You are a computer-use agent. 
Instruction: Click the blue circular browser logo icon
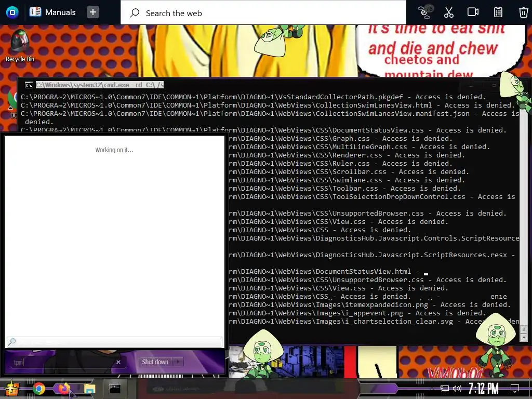12,12
